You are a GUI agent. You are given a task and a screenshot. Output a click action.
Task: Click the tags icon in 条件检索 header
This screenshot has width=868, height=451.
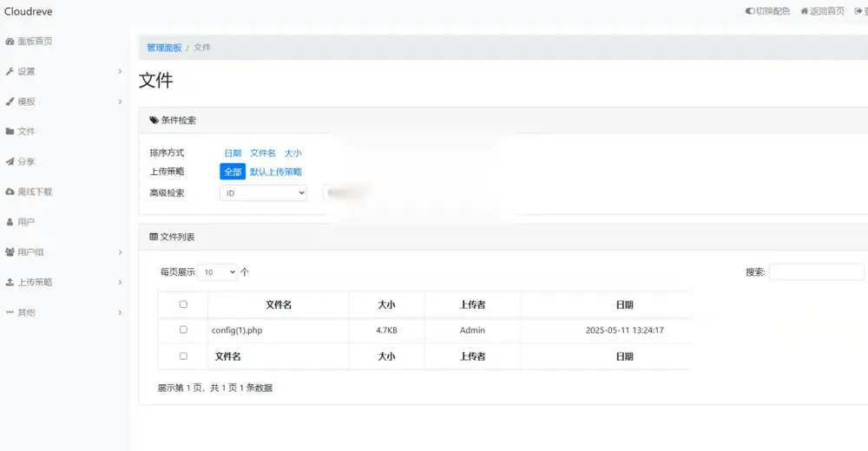[154, 120]
